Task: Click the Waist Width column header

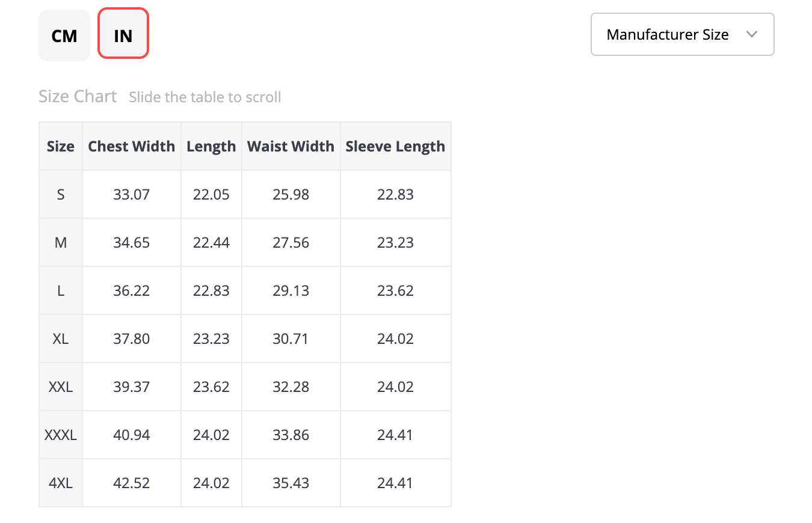Action: (x=291, y=146)
